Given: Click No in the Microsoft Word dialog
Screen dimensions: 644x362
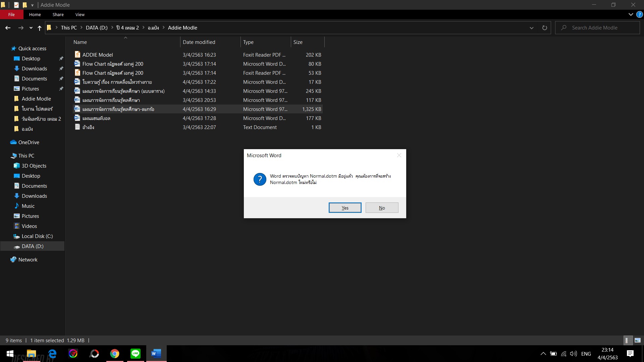Looking at the screenshot, I should pos(382,208).
